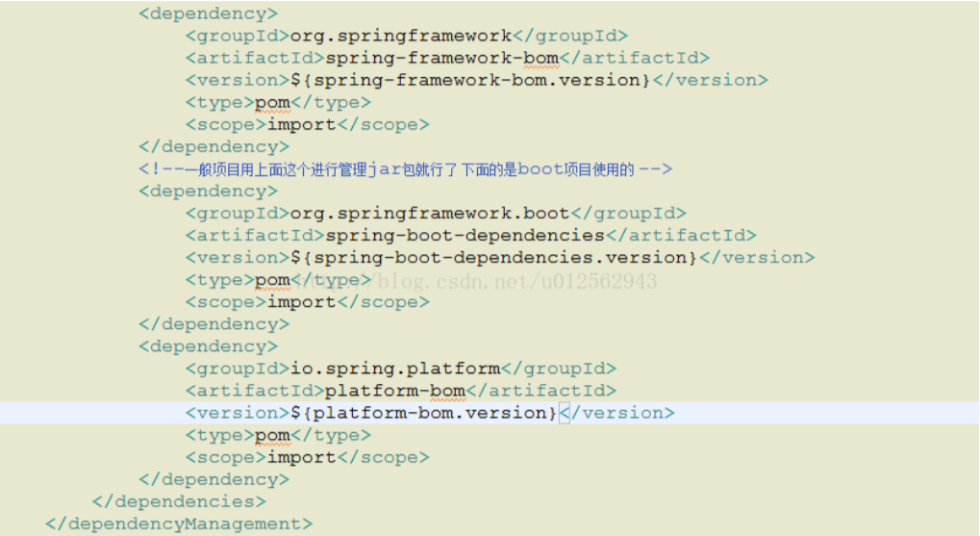Select the org.springframework.boot groupId line

[x=436, y=214]
